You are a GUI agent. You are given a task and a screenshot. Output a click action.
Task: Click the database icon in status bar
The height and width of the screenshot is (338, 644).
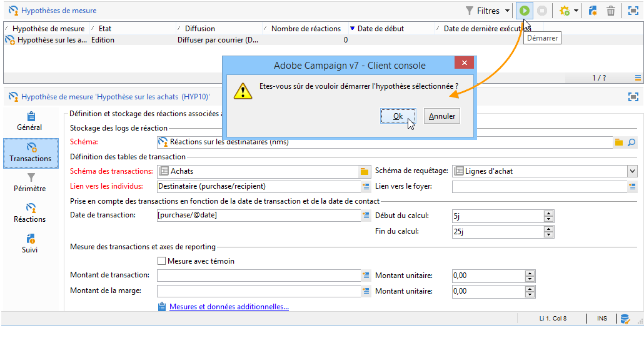(625, 319)
